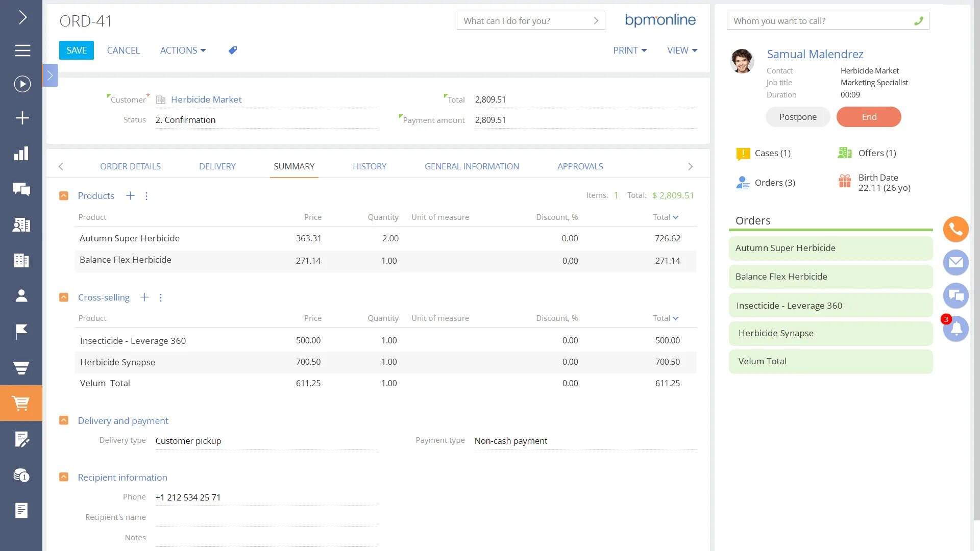
Task: Collapse the Recipient information section
Action: point(64,477)
